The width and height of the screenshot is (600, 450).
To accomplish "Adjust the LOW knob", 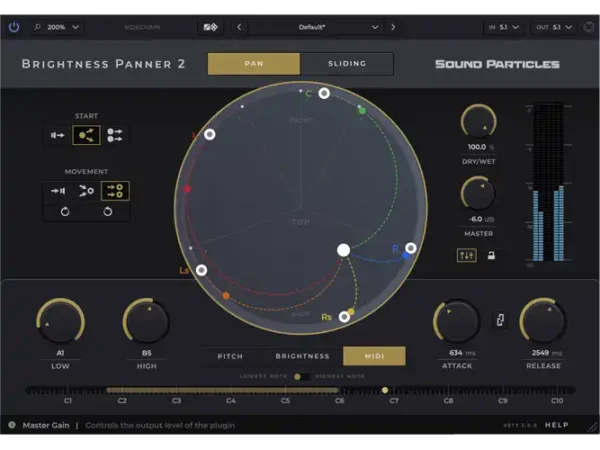I will tap(60, 321).
